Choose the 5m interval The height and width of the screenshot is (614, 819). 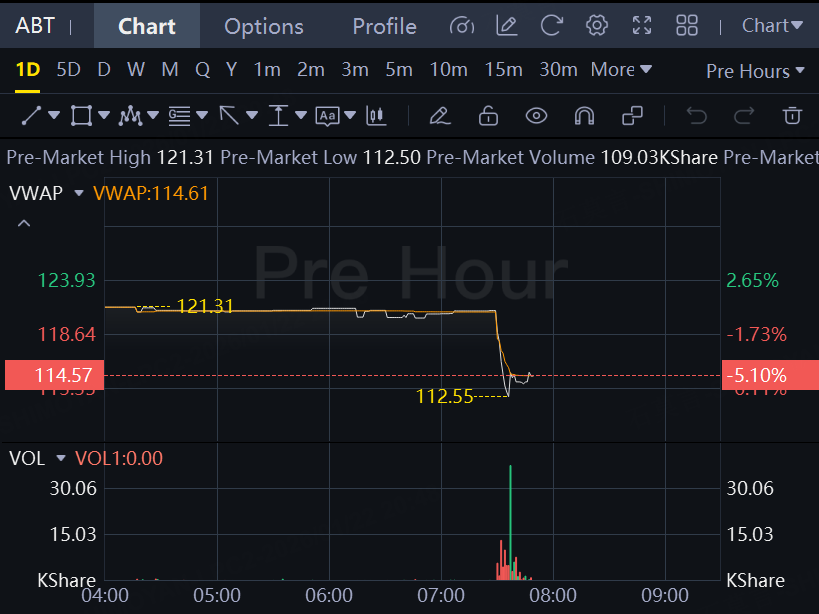click(x=399, y=69)
